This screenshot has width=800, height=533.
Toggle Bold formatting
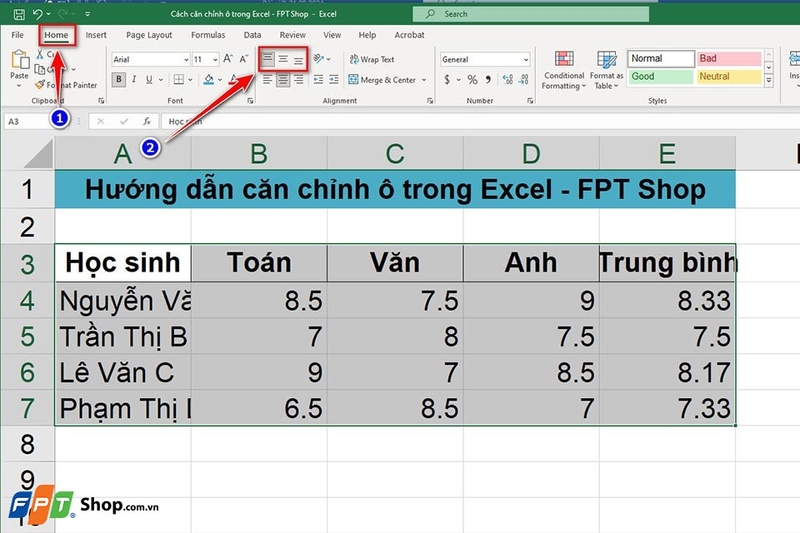[x=119, y=80]
